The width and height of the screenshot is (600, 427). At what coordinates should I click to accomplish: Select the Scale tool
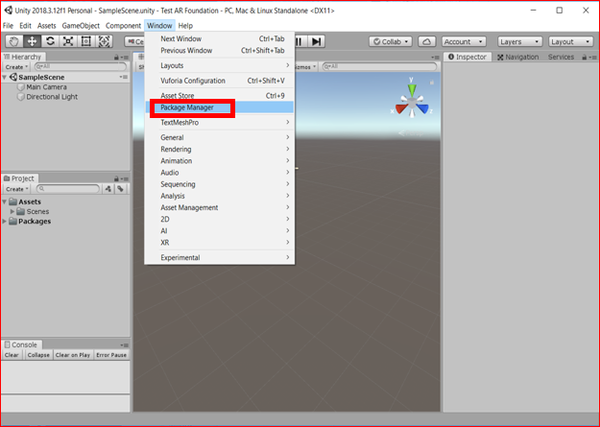(68, 41)
